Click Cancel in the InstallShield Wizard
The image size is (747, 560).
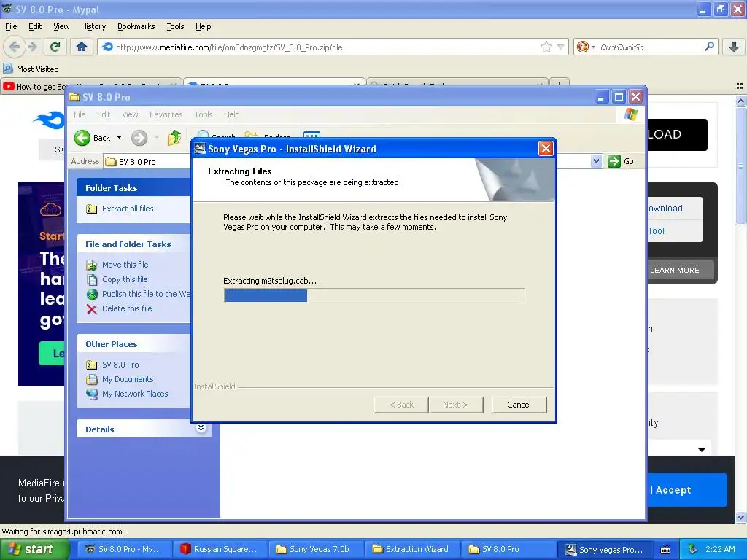tap(519, 405)
